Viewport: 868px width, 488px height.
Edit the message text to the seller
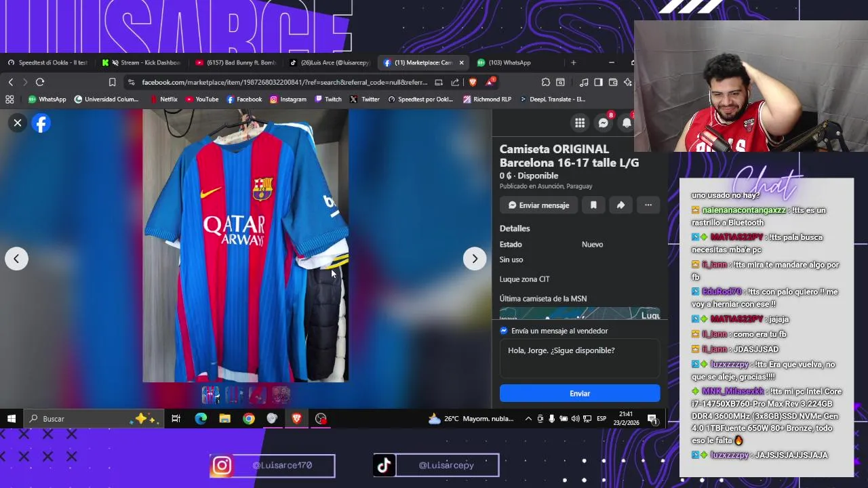click(x=580, y=359)
